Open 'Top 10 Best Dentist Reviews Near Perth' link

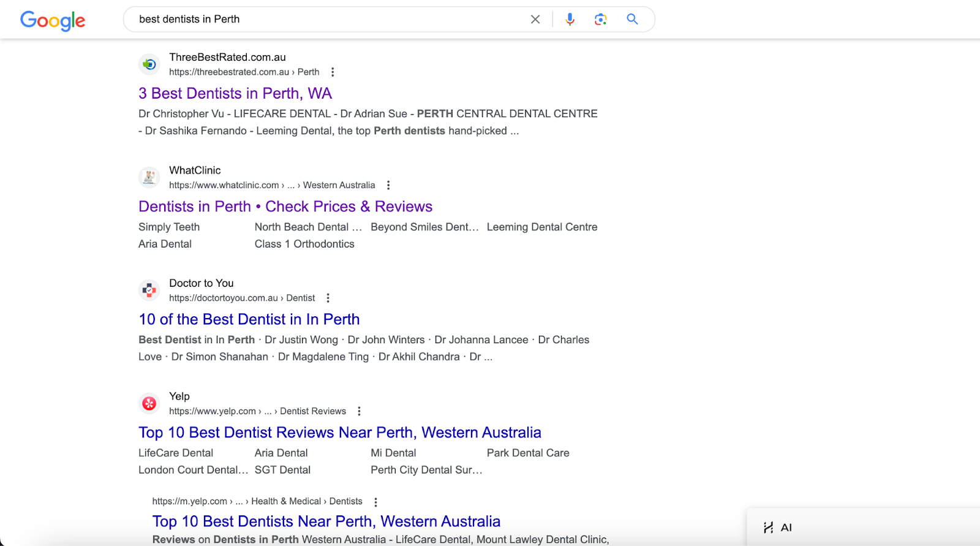click(x=340, y=433)
